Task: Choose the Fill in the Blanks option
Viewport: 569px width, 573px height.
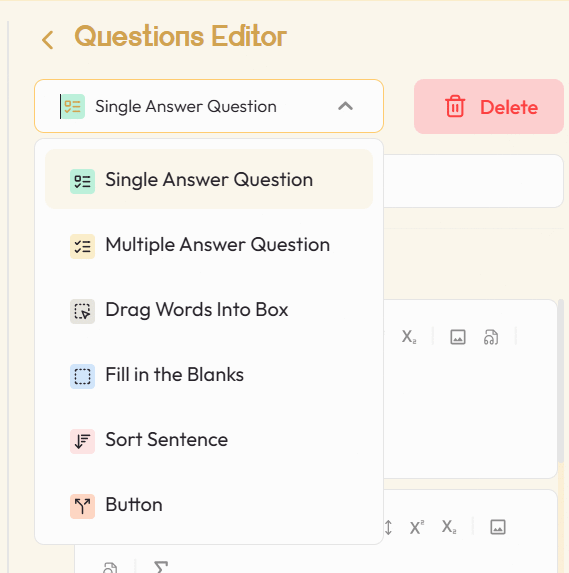Action: pyautogui.click(x=209, y=375)
